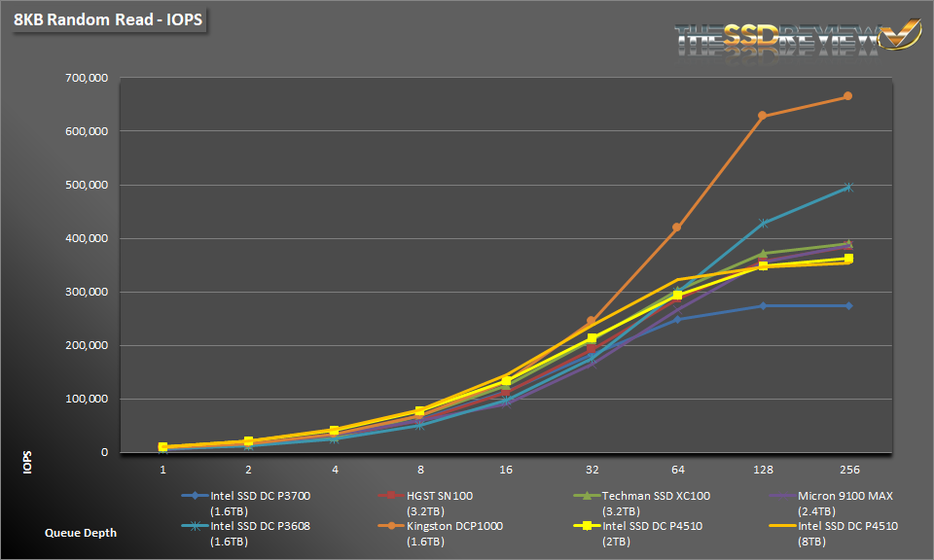
Task: Click the 700,000 y-axis label
Action: pos(87,78)
